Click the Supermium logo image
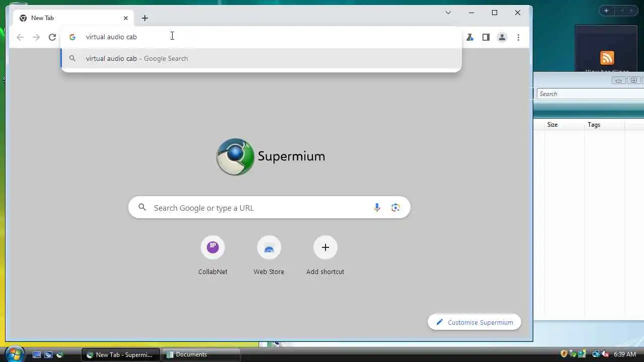 235,156
